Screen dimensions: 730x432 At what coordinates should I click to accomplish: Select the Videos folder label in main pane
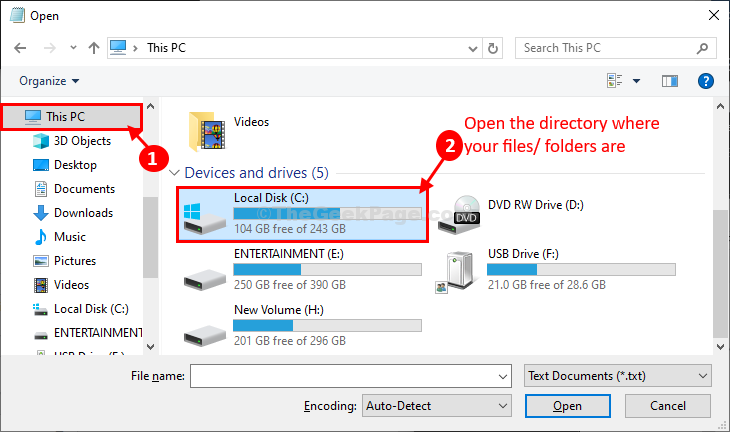pos(251,122)
